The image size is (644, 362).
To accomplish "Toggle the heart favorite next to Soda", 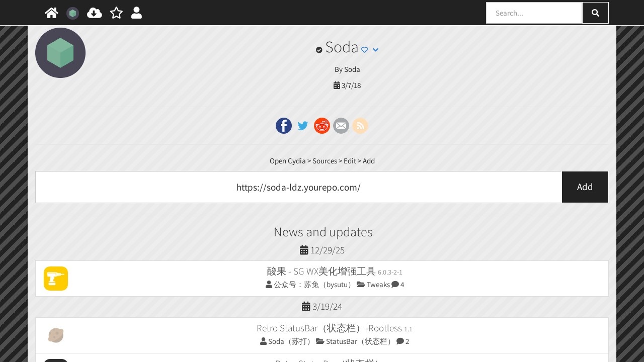I will pyautogui.click(x=365, y=50).
